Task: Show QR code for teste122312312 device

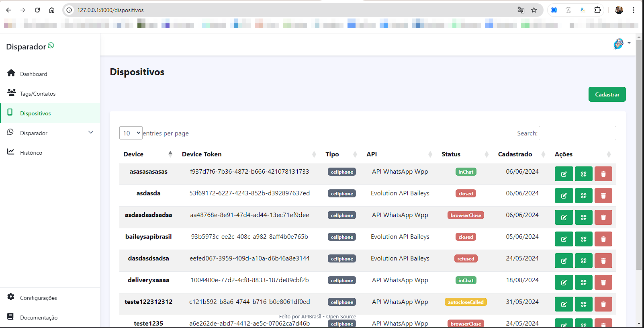Action: (584, 304)
